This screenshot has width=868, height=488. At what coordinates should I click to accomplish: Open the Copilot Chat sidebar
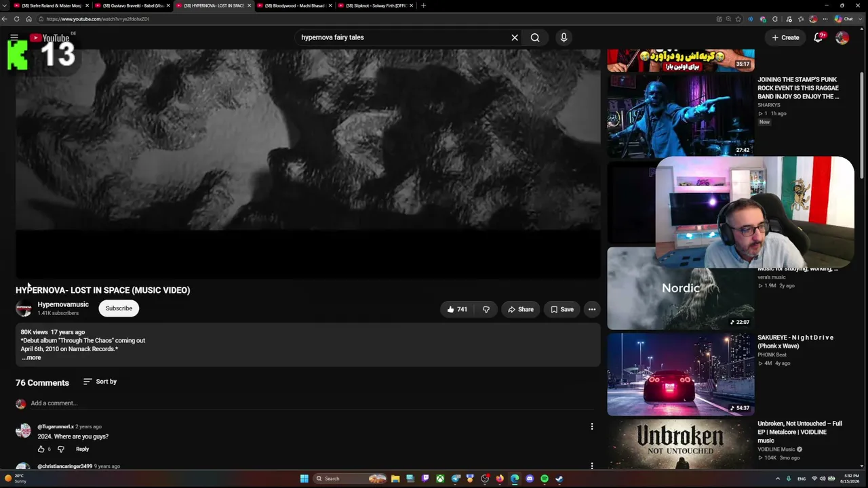coord(843,19)
